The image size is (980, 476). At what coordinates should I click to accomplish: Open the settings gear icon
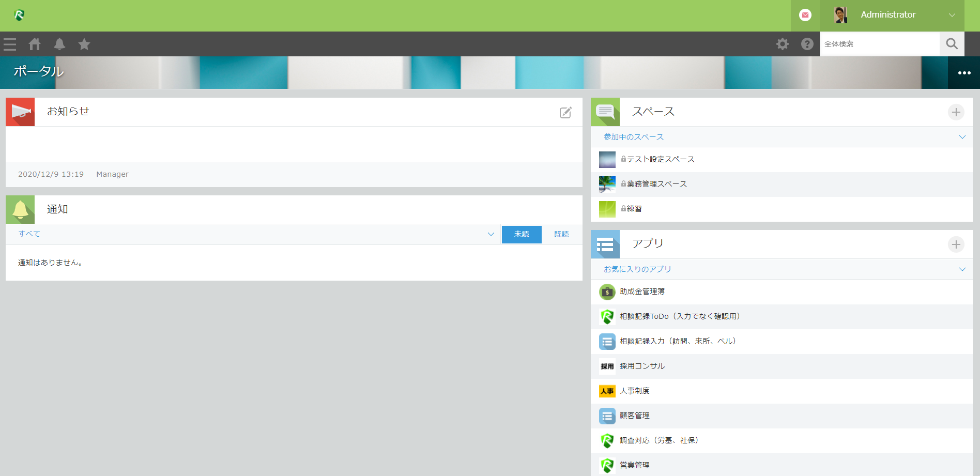(x=783, y=44)
